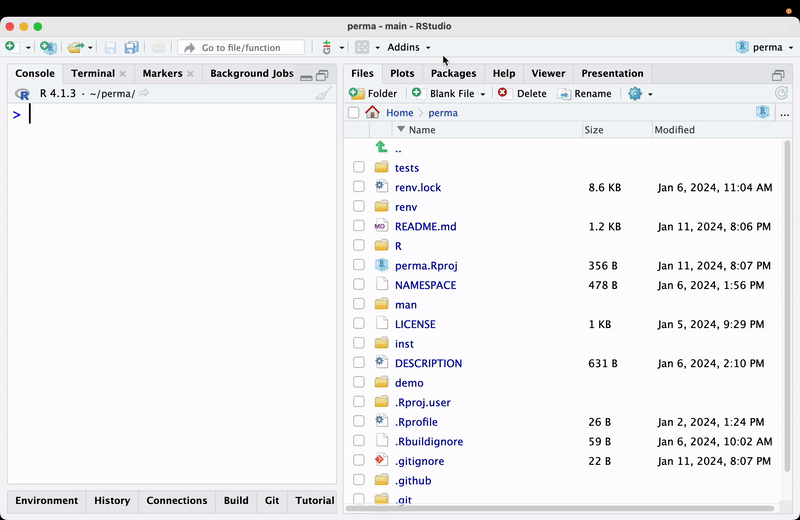
Task: Click the R folder icon
Action: click(382, 245)
